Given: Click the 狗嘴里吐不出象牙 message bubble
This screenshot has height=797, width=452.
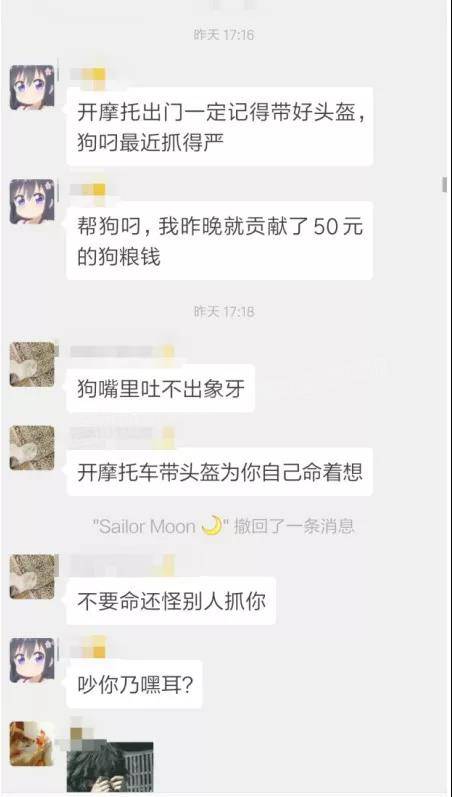Looking at the screenshot, I should [x=161, y=388].
